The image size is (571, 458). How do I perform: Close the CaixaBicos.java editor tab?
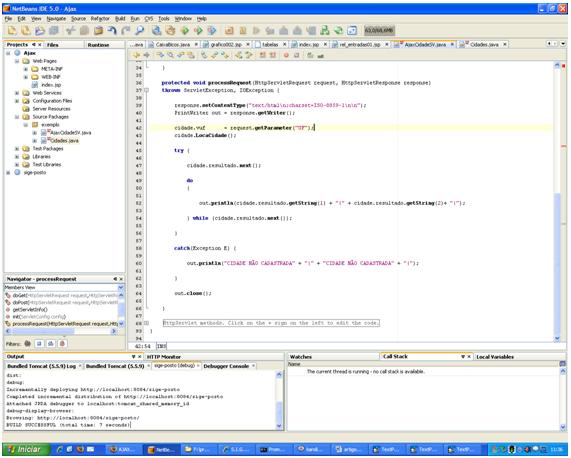click(x=196, y=44)
